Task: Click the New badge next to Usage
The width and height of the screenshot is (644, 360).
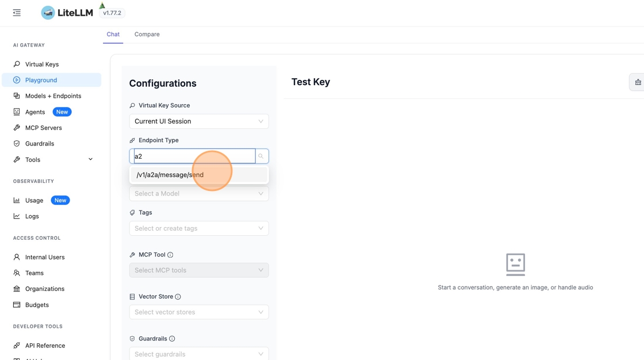Action: click(x=60, y=200)
